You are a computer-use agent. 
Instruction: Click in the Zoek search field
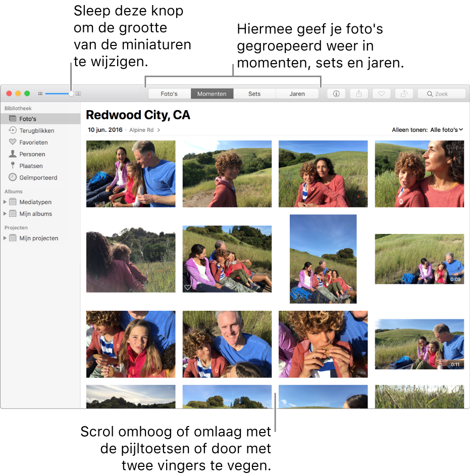tap(444, 93)
